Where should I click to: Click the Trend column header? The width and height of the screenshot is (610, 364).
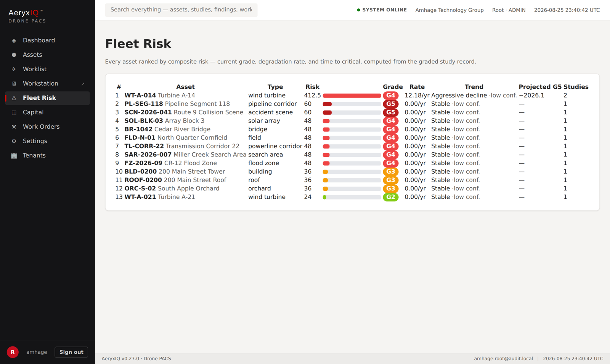click(x=474, y=87)
